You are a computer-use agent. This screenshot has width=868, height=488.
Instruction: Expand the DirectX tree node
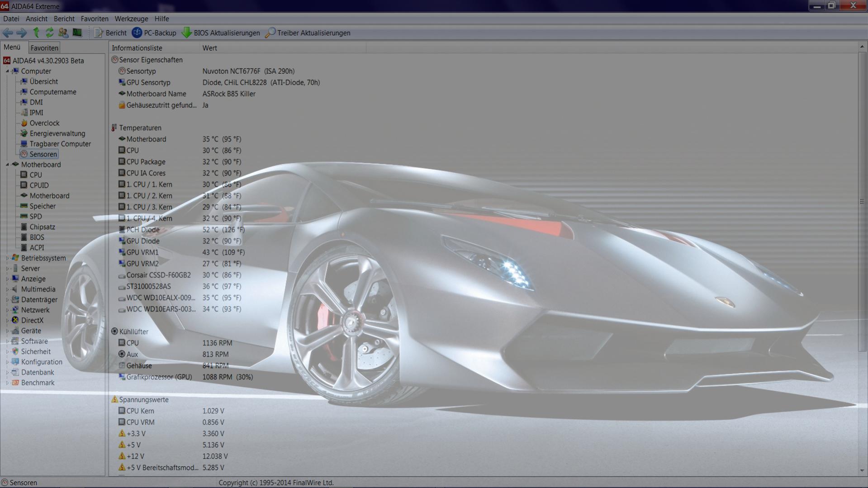7,321
